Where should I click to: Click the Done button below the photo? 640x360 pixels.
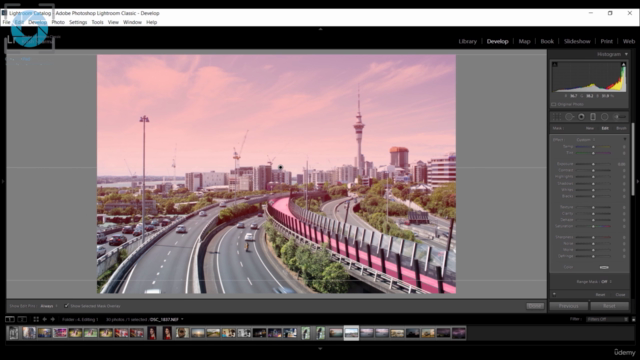pyautogui.click(x=535, y=306)
